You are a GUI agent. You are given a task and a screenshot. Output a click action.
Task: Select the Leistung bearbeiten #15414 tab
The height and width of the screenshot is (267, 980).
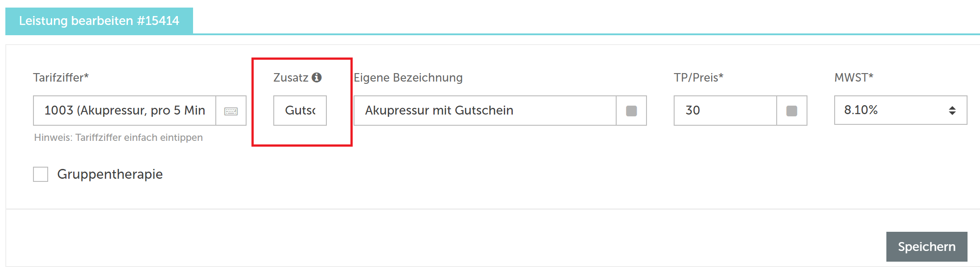pos(99,21)
